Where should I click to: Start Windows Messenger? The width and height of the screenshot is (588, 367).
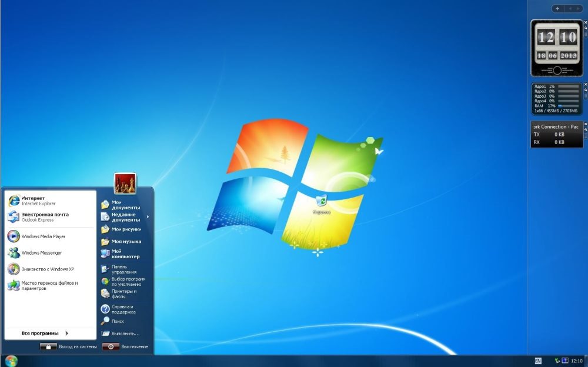[x=40, y=253]
